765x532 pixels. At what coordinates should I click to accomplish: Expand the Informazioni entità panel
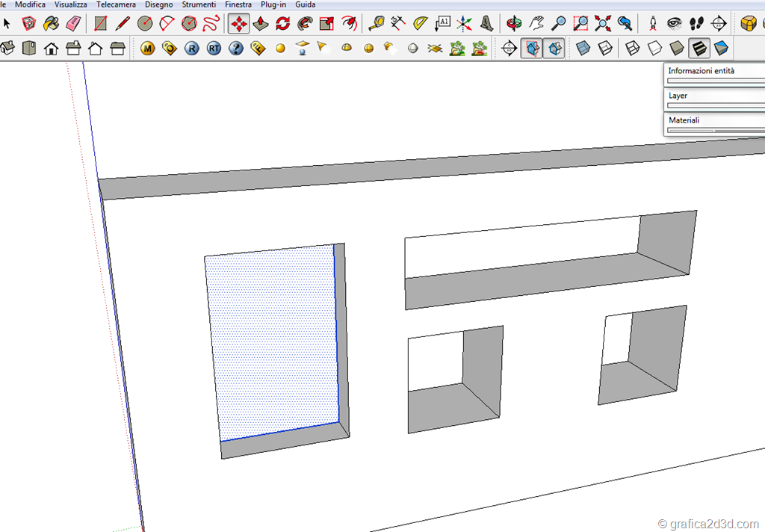pos(714,71)
